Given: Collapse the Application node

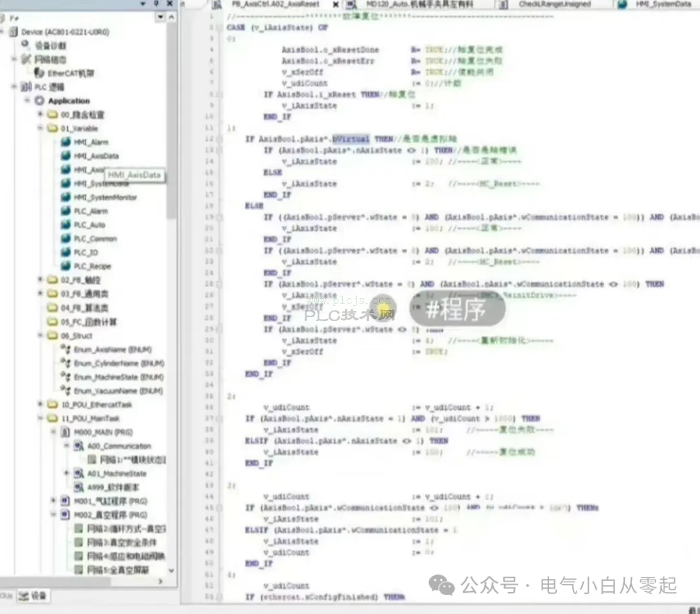Looking at the screenshot, I should click(x=27, y=100).
